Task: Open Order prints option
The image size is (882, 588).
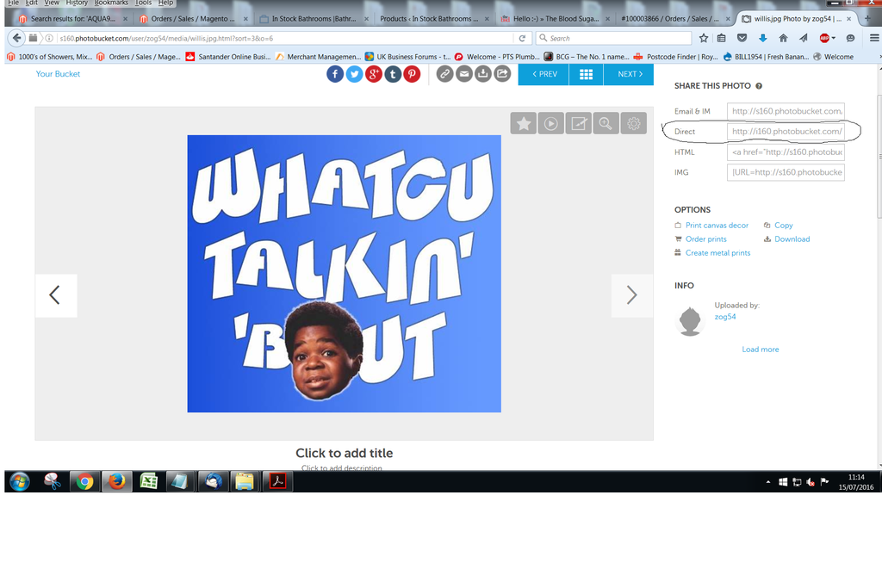Action: [x=706, y=239]
